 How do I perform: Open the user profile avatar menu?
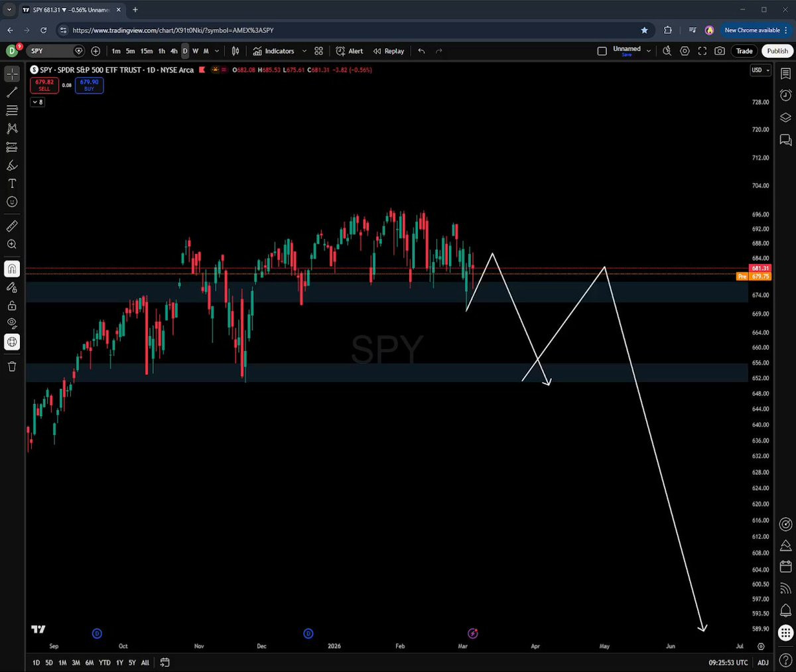[x=12, y=51]
